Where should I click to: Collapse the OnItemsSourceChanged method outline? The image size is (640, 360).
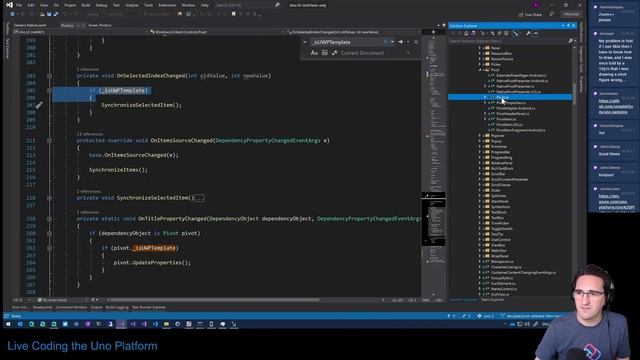(x=49, y=140)
